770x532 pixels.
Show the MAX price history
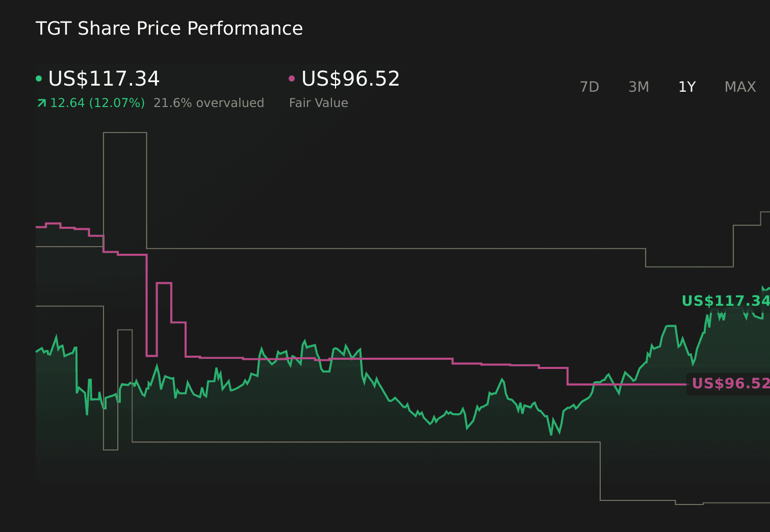pos(740,87)
